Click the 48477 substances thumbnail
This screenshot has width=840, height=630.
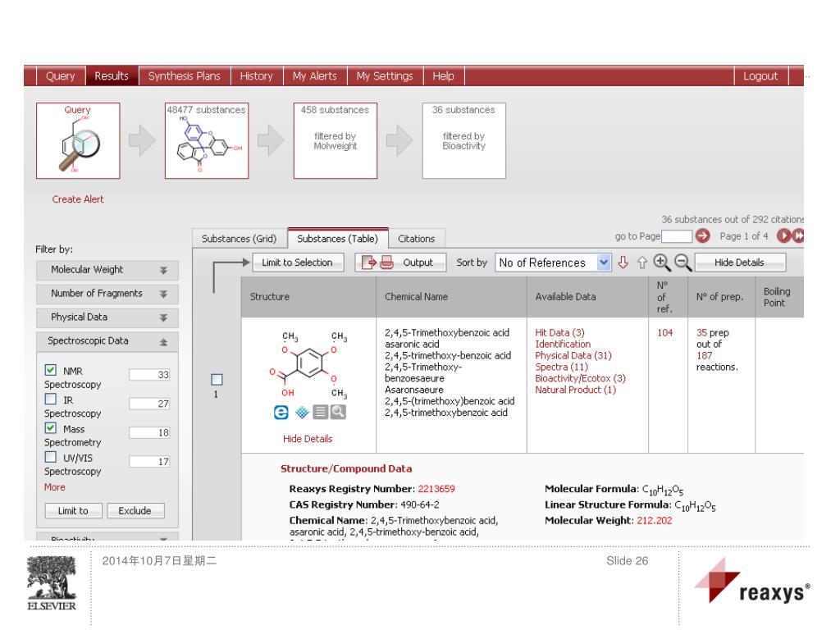pos(207,141)
